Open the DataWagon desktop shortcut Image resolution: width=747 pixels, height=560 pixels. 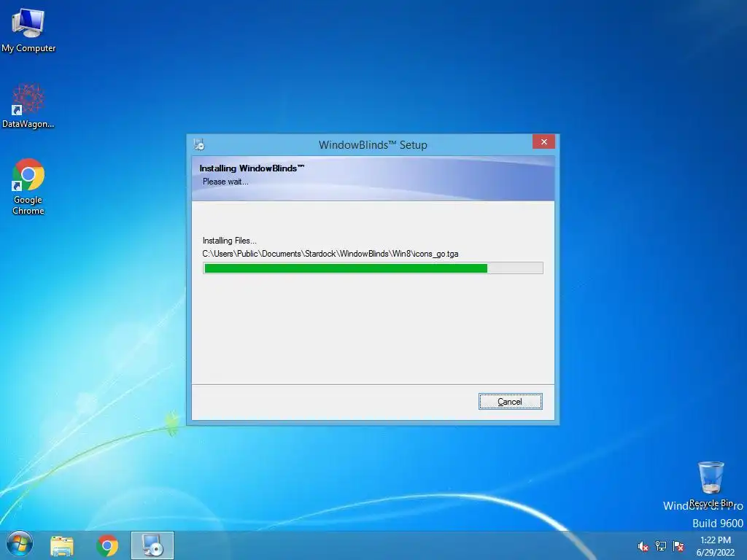28,106
